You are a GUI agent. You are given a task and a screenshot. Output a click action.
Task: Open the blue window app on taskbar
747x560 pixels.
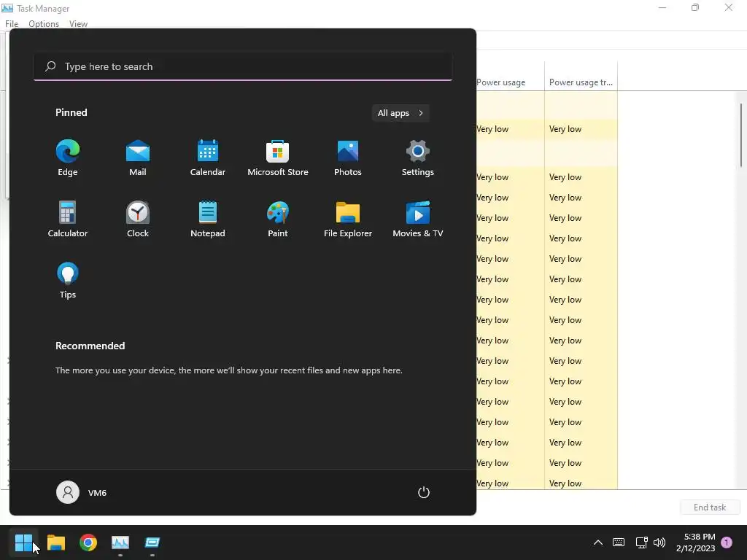click(x=152, y=542)
